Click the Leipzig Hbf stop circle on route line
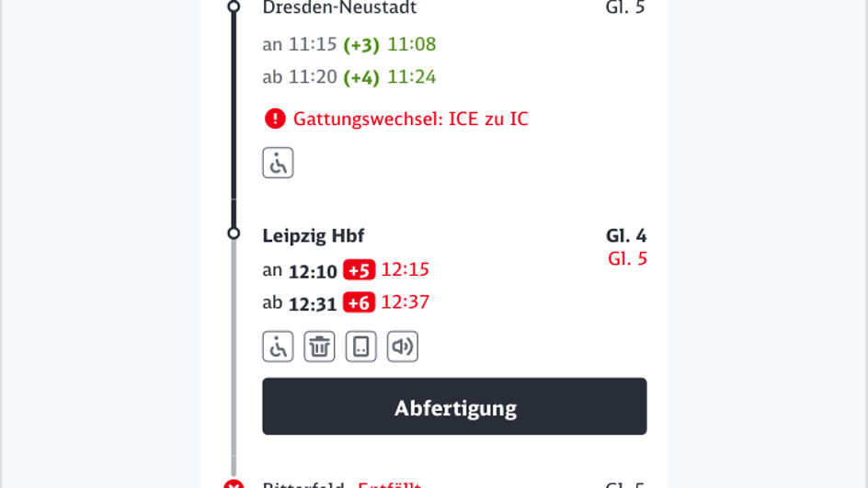868x488 pixels. click(234, 233)
